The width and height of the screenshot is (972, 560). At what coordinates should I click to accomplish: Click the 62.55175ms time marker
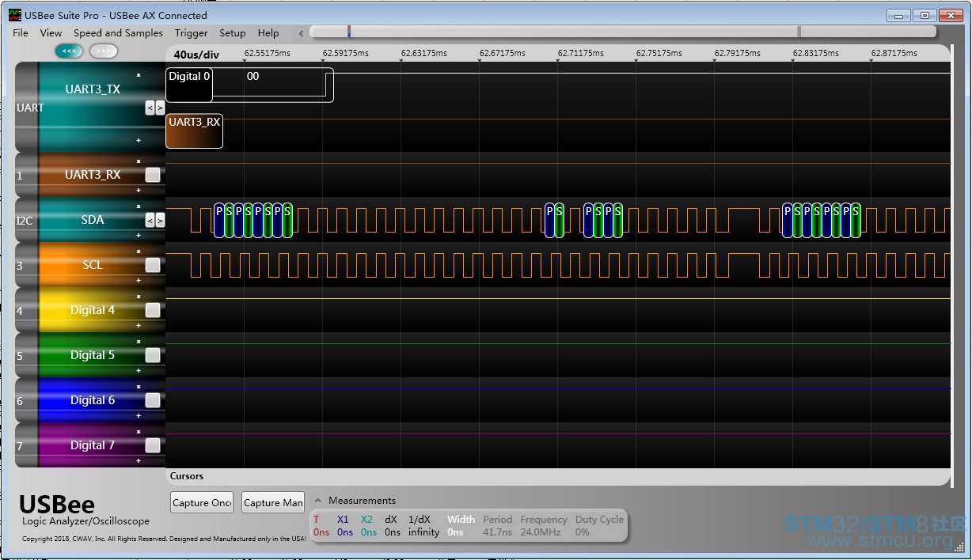(x=268, y=53)
